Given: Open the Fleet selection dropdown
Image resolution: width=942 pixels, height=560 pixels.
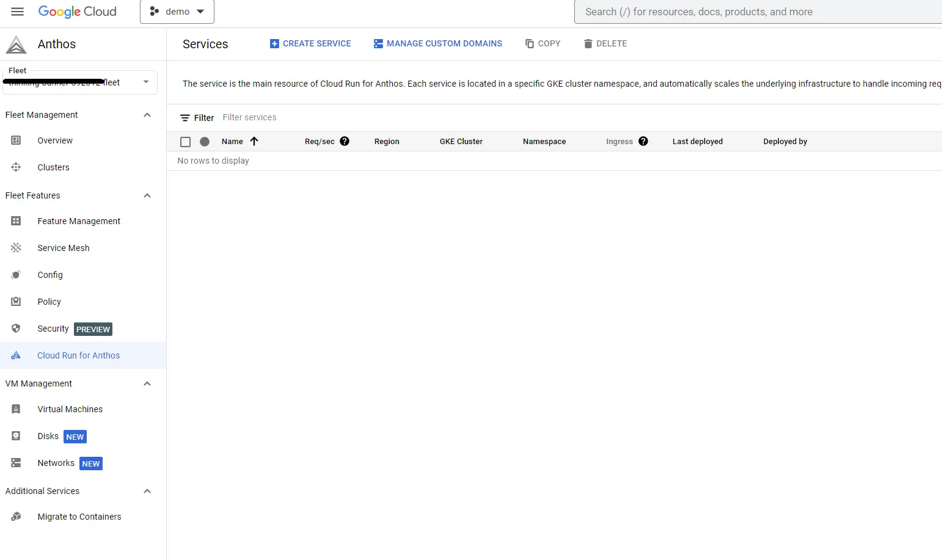Looking at the screenshot, I should tap(80, 82).
